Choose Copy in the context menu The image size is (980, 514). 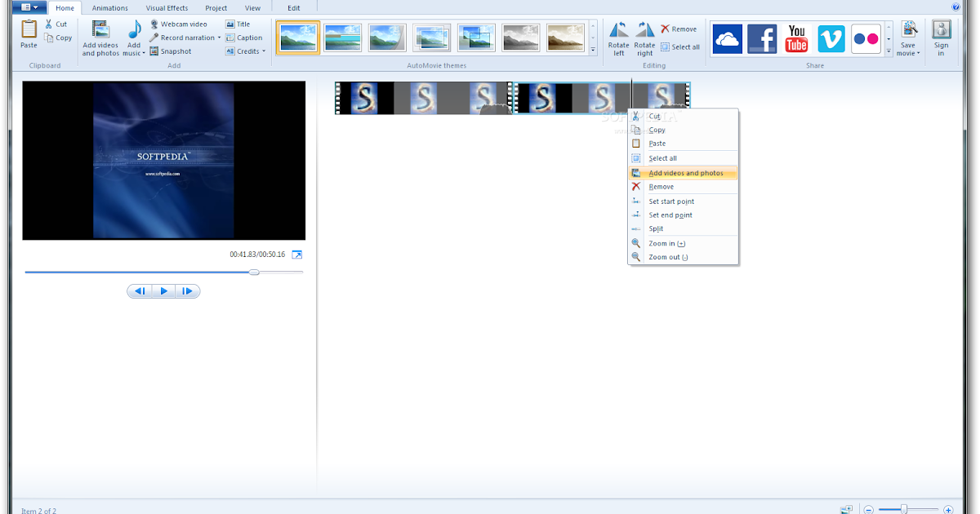[684, 130]
